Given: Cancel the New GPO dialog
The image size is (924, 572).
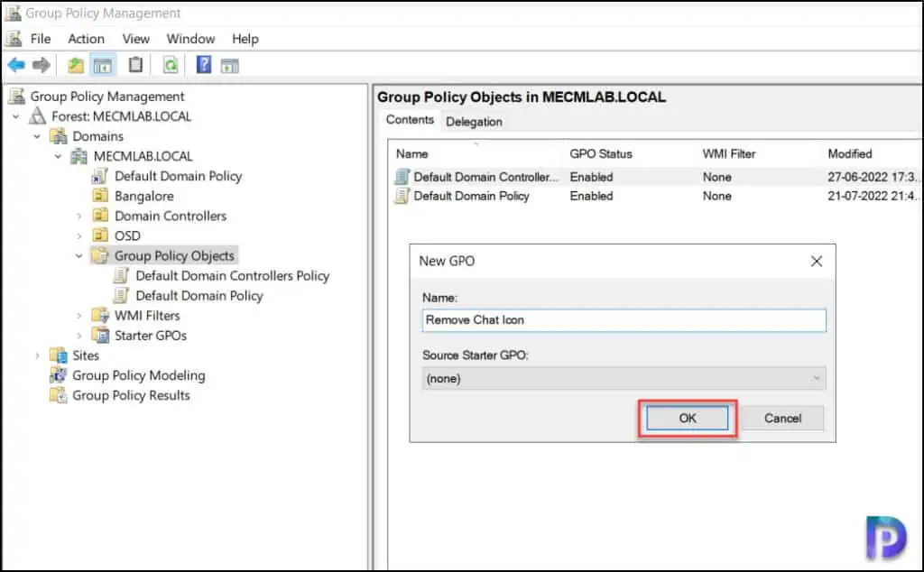Looking at the screenshot, I should tap(782, 419).
